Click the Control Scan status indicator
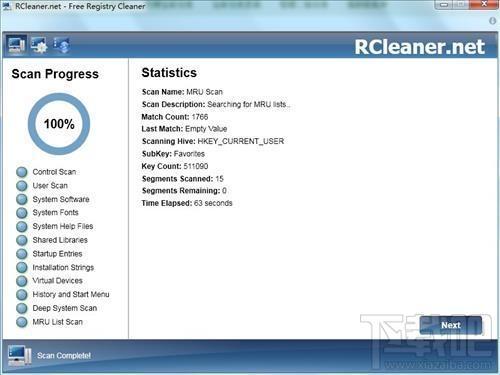The image size is (500, 375). 22,172
